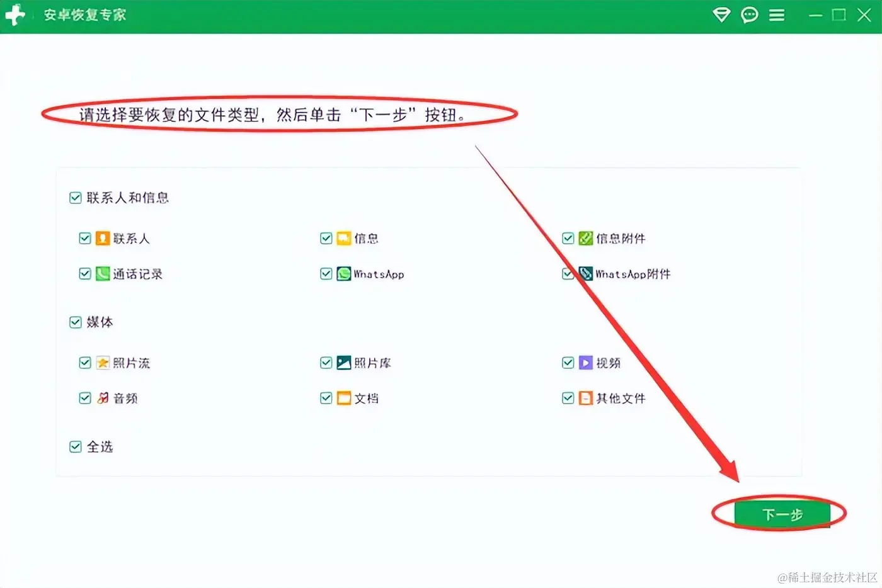The width and height of the screenshot is (882, 588).
Task: Uncheck the 信息 checkbox
Action: [x=326, y=238]
